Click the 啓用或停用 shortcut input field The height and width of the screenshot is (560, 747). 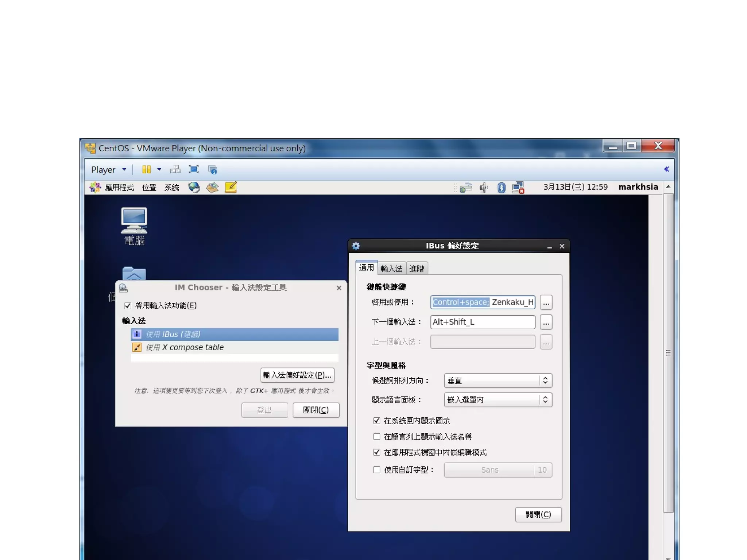coord(483,302)
